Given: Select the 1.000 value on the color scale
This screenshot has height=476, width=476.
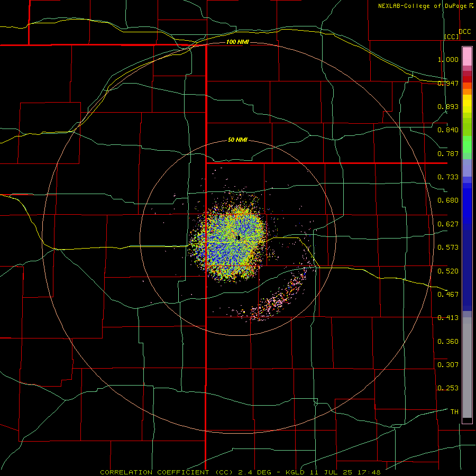Looking at the screenshot, I should (448, 59).
